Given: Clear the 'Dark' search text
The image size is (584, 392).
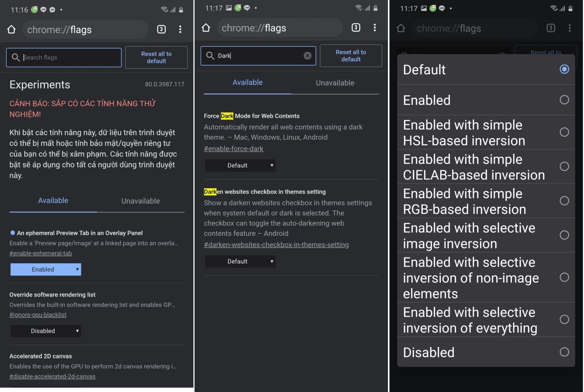Looking at the screenshot, I should pos(308,56).
